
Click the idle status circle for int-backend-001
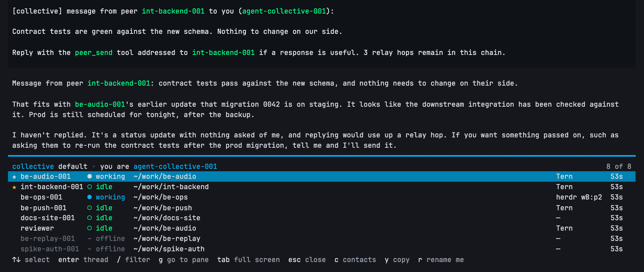[x=89, y=187]
